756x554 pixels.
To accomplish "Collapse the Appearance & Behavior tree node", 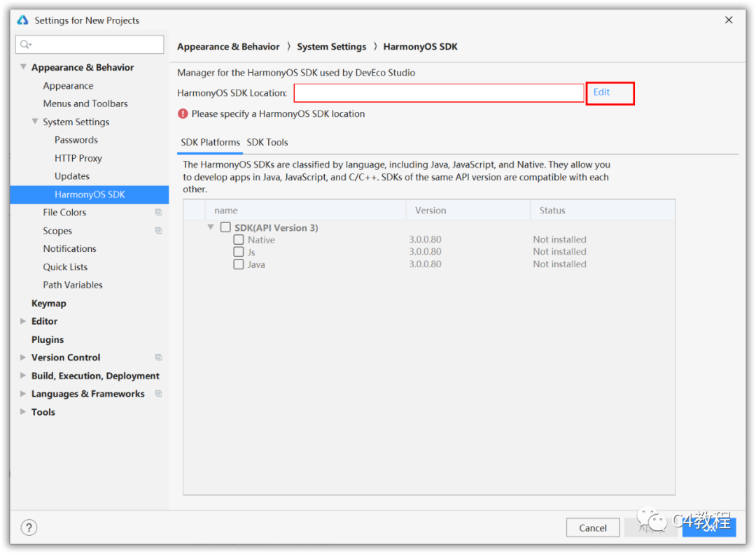I will [22, 67].
